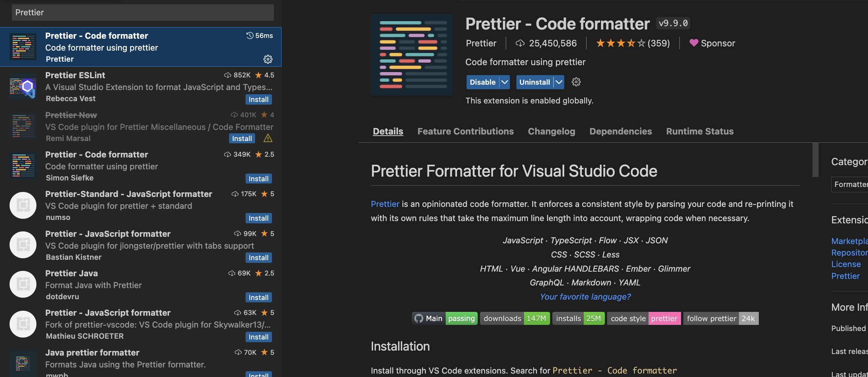Screen dimensions: 868x377
Task: Click the v9.9.0 version label
Action: pyautogui.click(x=673, y=23)
